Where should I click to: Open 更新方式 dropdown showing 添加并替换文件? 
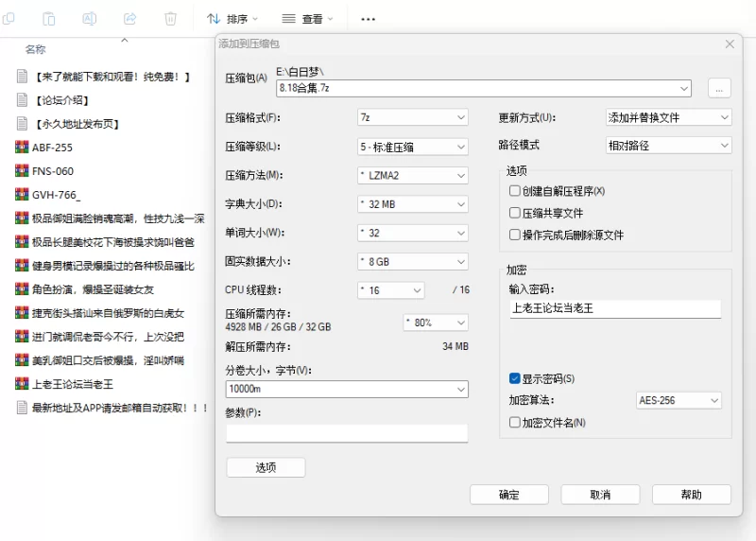click(x=669, y=117)
